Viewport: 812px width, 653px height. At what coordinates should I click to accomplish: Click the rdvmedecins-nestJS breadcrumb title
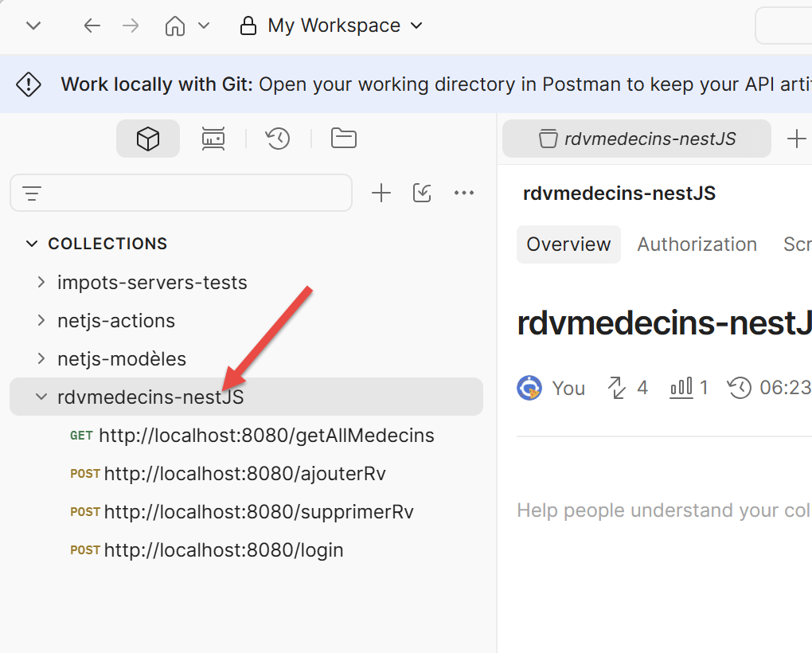click(x=619, y=194)
